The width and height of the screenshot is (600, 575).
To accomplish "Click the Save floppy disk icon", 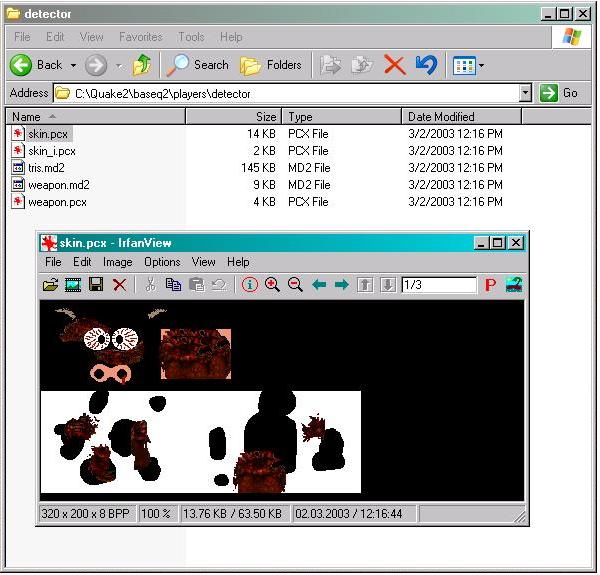I will click(96, 285).
